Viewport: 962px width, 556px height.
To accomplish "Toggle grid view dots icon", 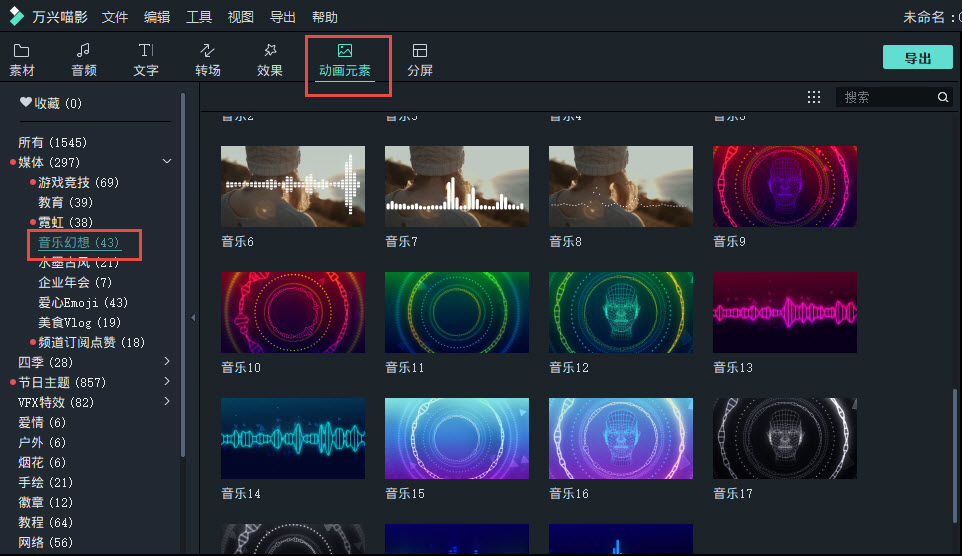I will tap(814, 97).
